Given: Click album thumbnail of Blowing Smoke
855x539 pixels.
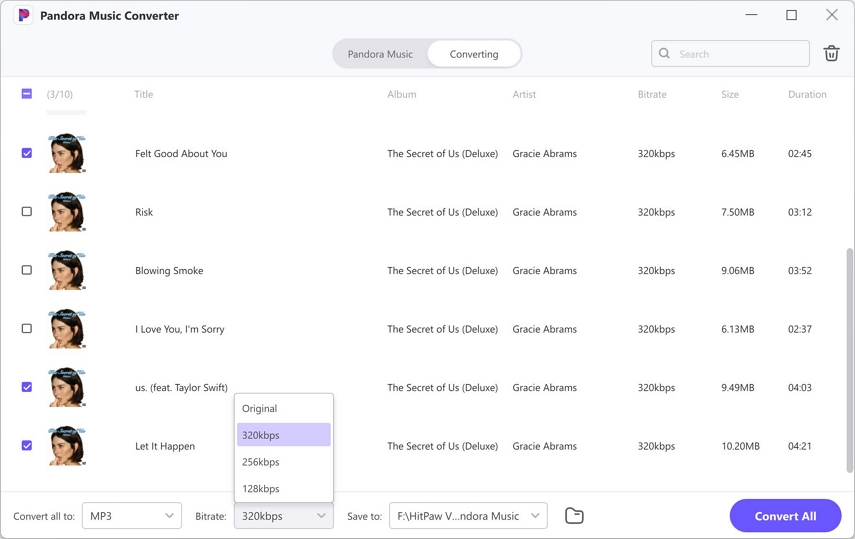Looking at the screenshot, I should (x=67, y=270).
